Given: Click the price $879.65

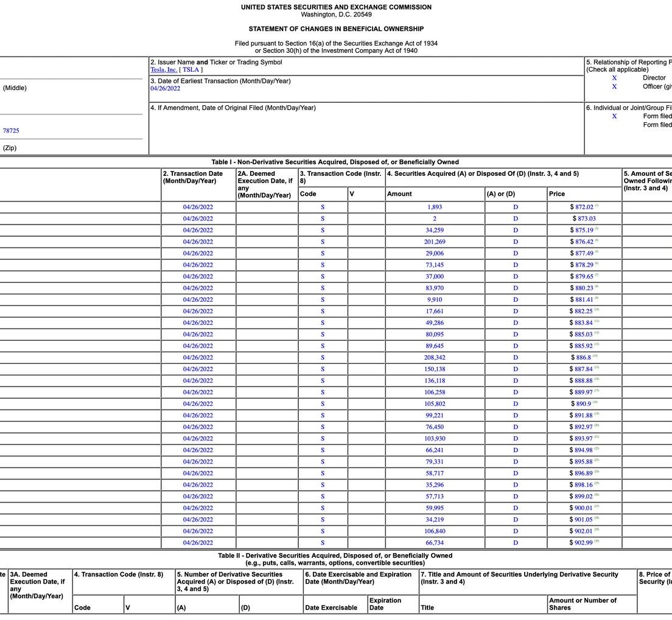Looking at the screenshot, I should point(581,276).
